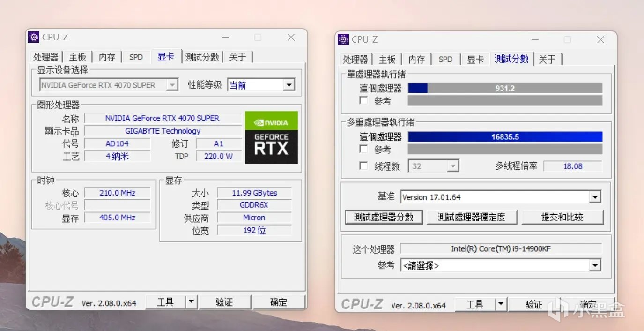Screen dimensions: 644x331
Task: Expand 工具 dropdown arrow in left window
Action: [191, 302]
